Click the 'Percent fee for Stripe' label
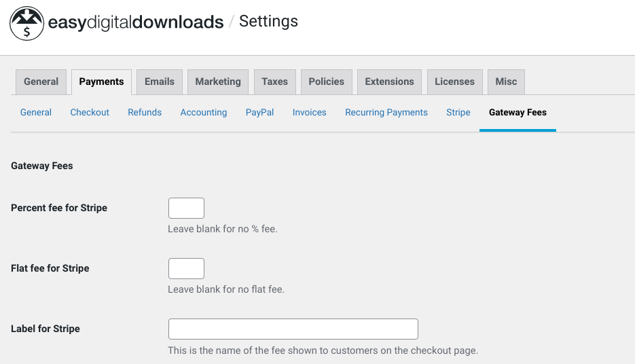Image resolution: width=635 pixels, height=364 pixels. pyautogui.click(x=59, y=208)
